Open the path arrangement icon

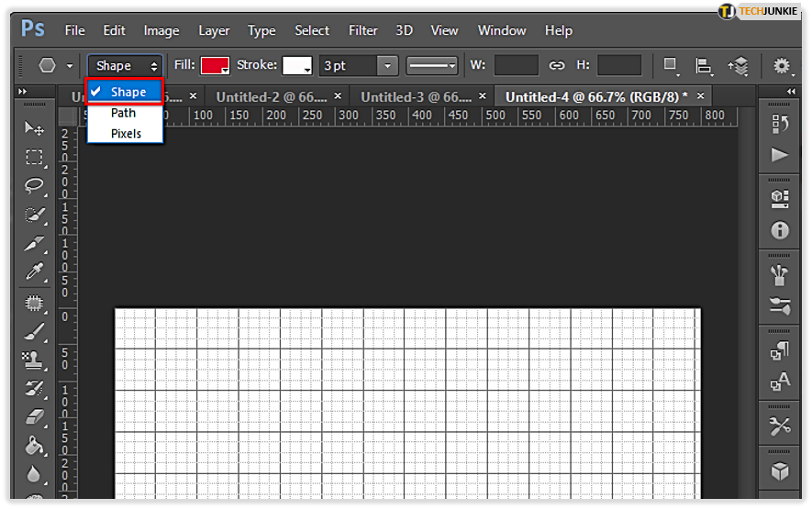[x=739, y=66]
